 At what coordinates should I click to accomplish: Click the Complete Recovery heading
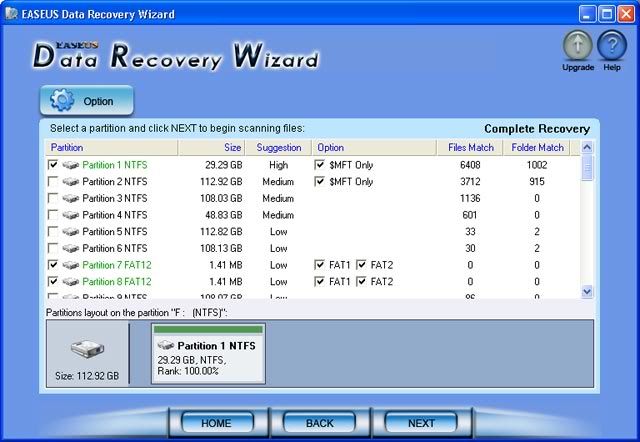point(537,129)
